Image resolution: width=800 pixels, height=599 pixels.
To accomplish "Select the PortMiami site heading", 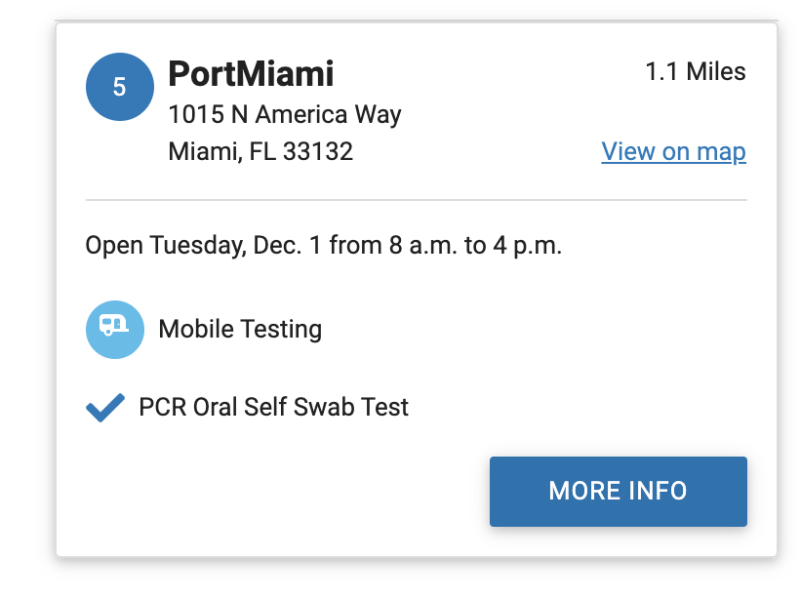I will click(251, 74).
